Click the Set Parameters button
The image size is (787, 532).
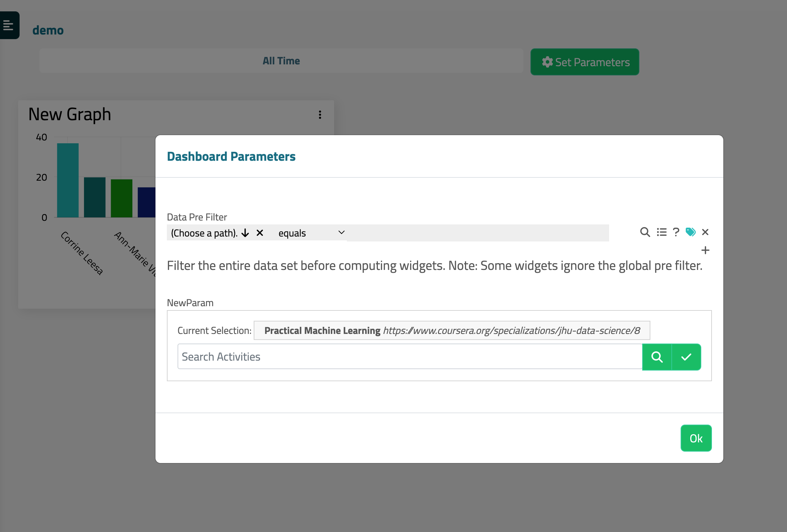(x=585, y=62)
